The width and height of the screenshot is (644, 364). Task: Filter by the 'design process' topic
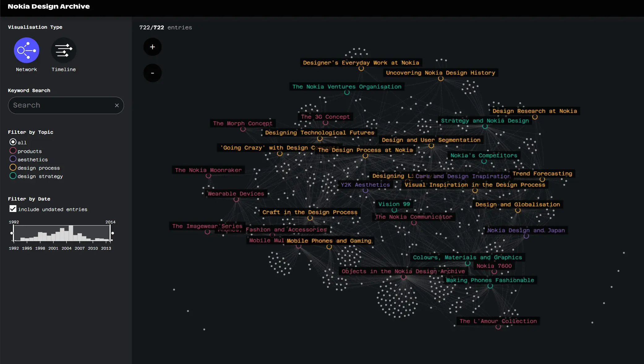tap(13, 167)
